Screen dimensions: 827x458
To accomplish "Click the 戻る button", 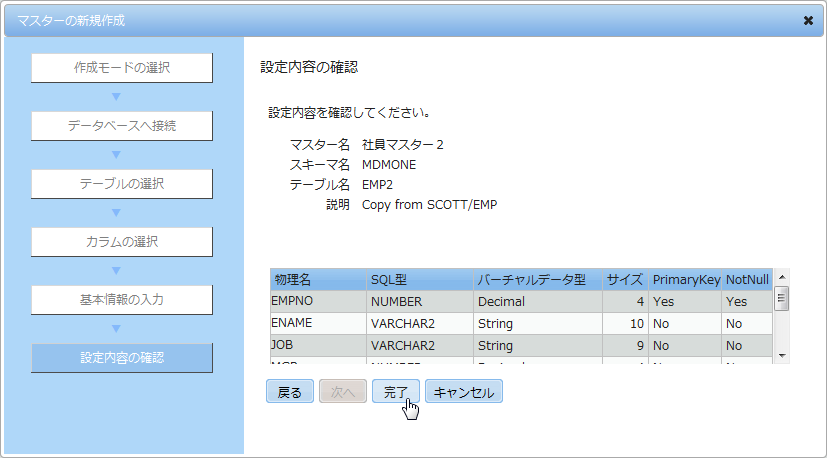I will pyautogui.click(x=290, y=392).
